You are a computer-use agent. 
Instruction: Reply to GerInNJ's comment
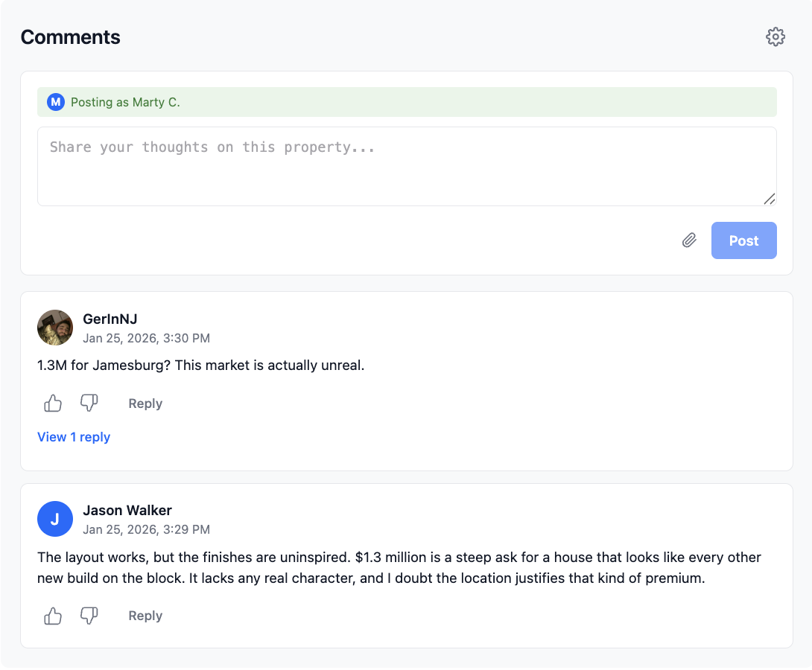(145, 403)
